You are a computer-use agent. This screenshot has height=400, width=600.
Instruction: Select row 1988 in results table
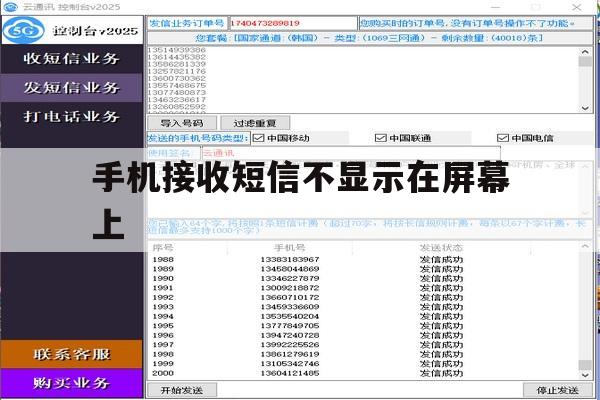click(x=364, y=260)
